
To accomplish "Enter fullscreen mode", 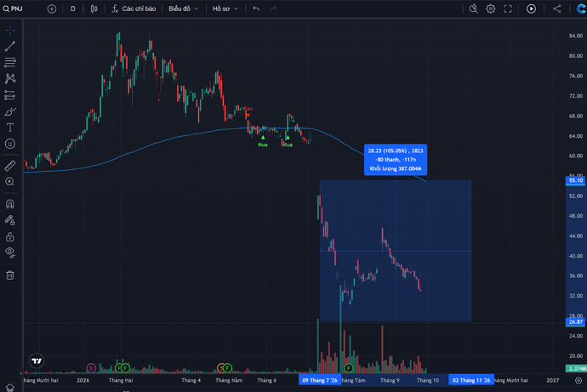I will click(508, 9).
